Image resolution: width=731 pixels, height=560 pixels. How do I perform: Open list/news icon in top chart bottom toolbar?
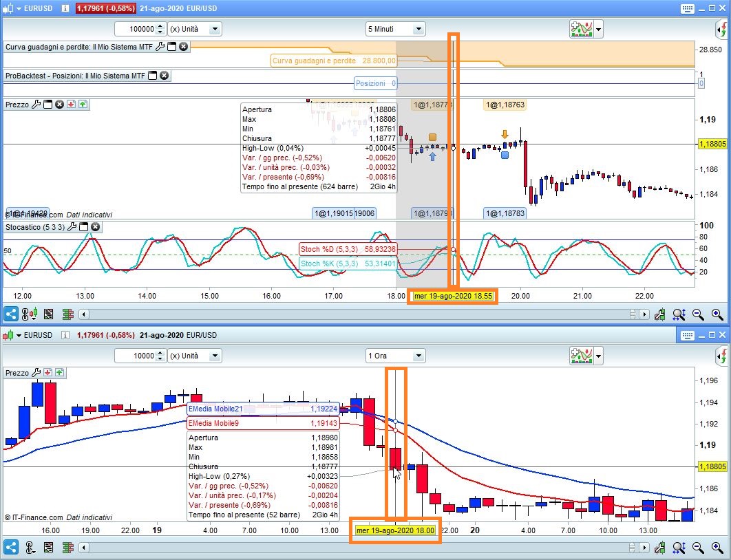(x=48, y=314)
